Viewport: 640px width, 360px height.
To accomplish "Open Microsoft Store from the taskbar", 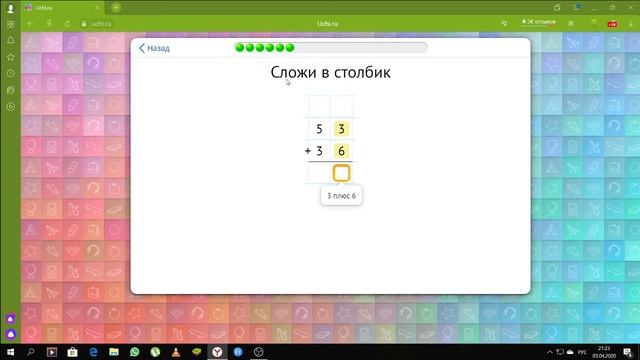I will pos(73,352).
